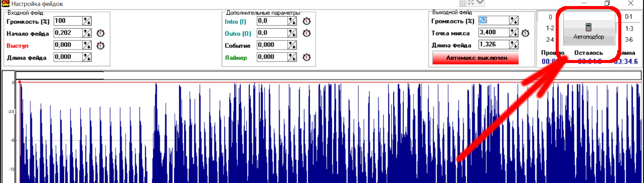The height and width of the screenshot is (183, 644).
Task: Select the 2-4 preset button
Action: click(550, 40)
